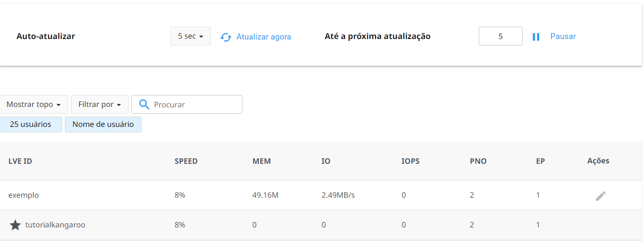The image size is (644, 244).
Task: Sort by the LVE ID column header
Action: click(20, 161)
